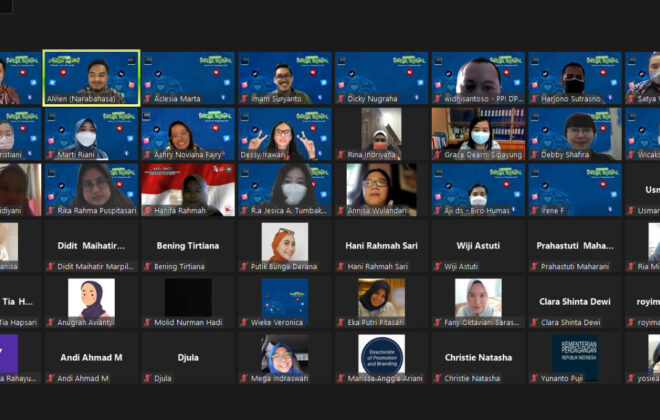This screenshot has width=660, height=420.
Task: Click Harjono Sutrasno's muted mic icon
Action: point(535,99)
